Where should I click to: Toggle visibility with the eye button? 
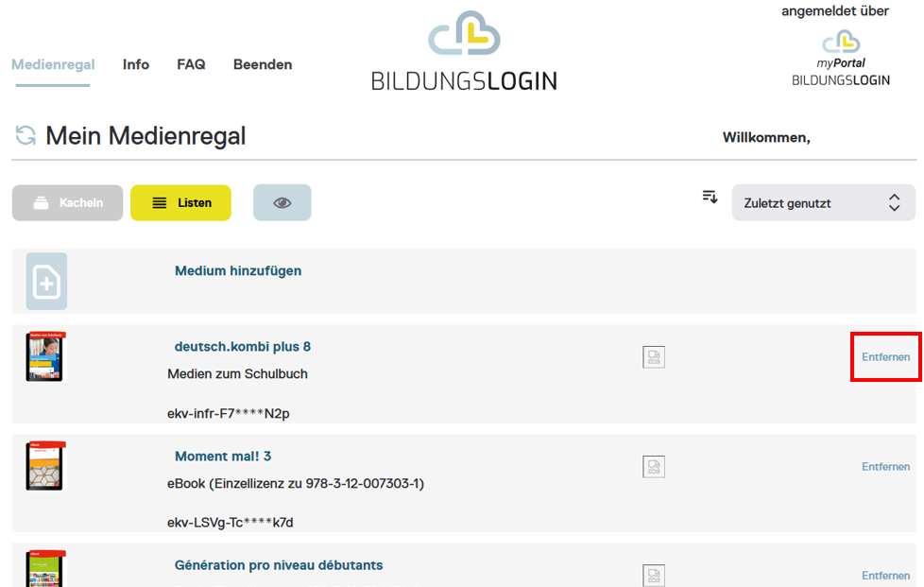pos(282,202)
